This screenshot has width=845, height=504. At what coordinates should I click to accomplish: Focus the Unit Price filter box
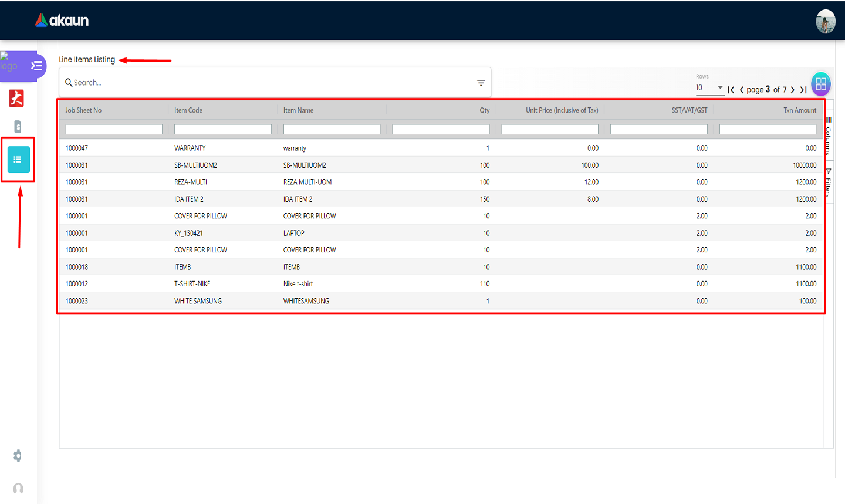point(550,129)
